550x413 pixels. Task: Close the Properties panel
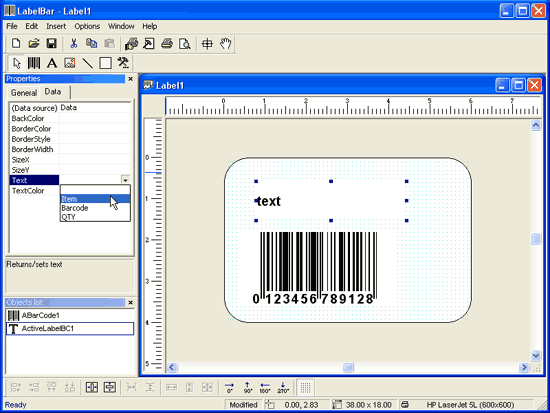pyautogui.click(x=130, y=79)
